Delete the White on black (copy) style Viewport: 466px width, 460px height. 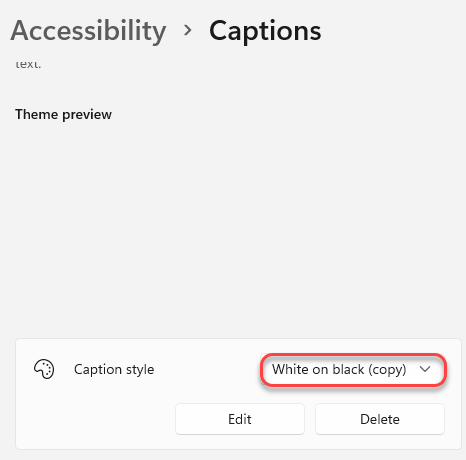tap(380, 419)
